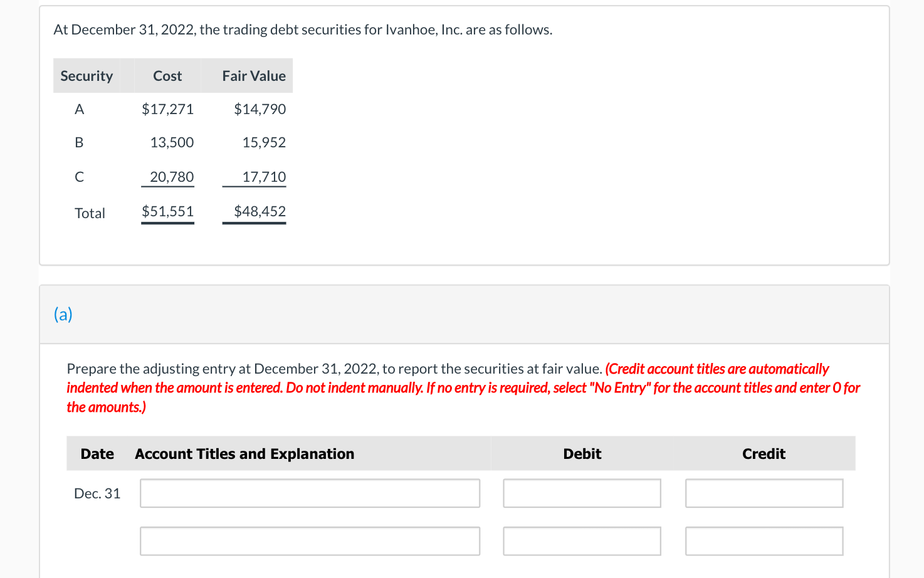Click the red 'Credit account titles' instruction text
Screen dimensions: 924x578
pyautogui.click(x=463, y=387)
